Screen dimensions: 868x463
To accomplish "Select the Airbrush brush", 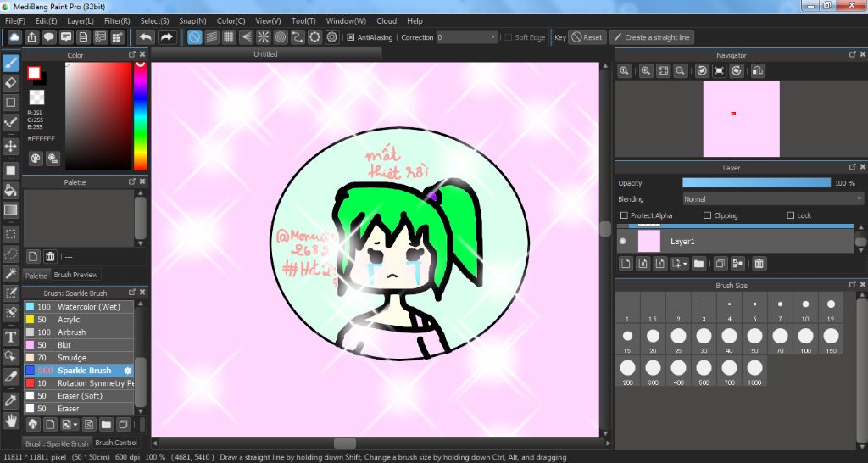I will point(79,332).
